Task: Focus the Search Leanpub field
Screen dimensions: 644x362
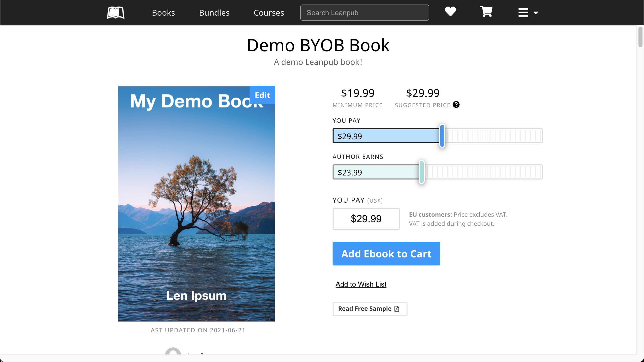Action: pos(365,13)
